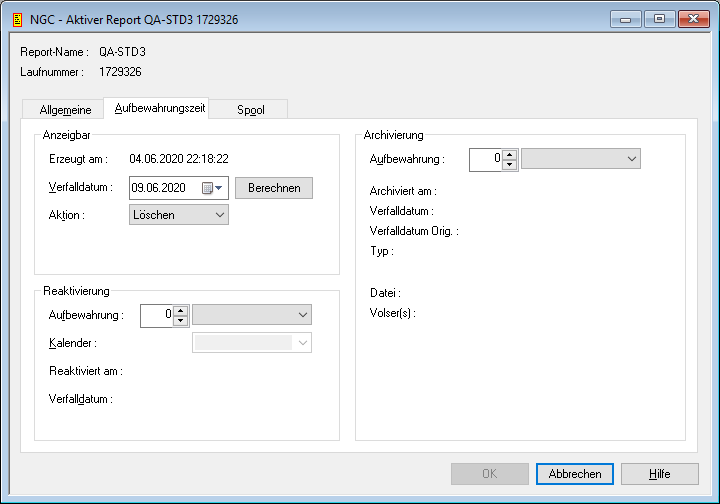The height and width of the screenshot is (504, 720).
Task: Click into the Verfalldatum date field
Action: click(166, 188)
